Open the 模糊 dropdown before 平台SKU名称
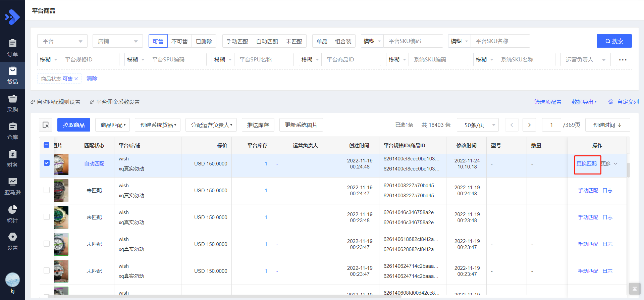Screen dimensions: 644x300 click(460, 41)
